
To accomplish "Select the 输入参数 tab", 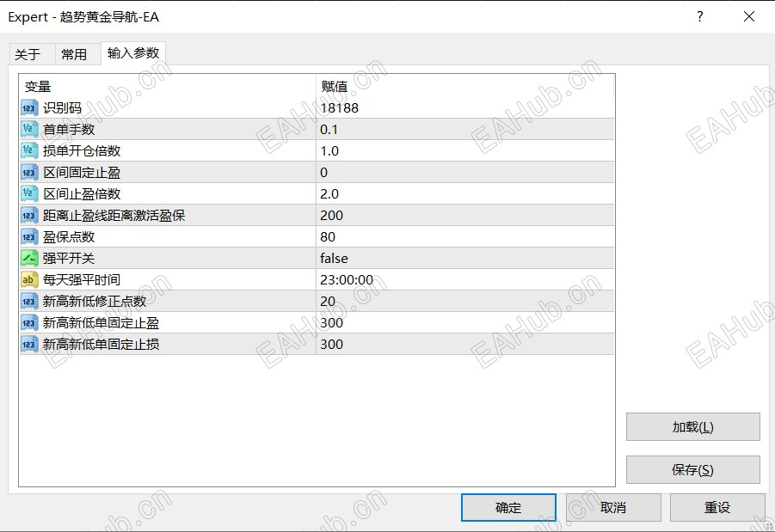I will point(132,53).
